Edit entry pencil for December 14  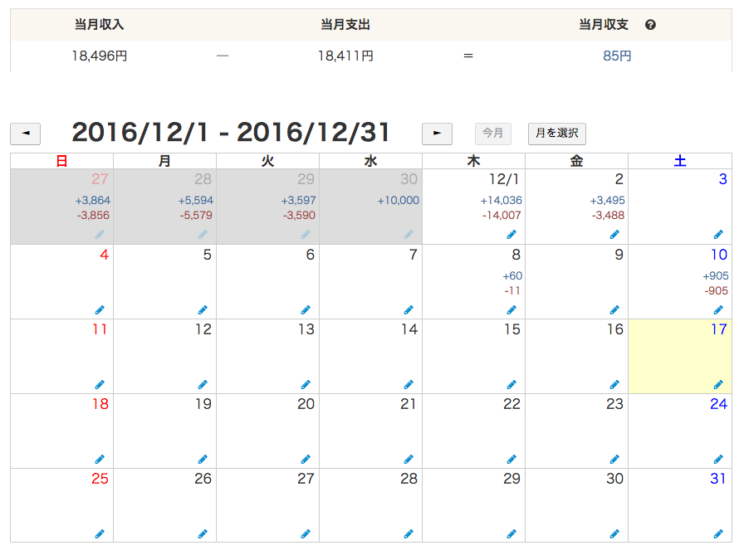coord(409,385)
